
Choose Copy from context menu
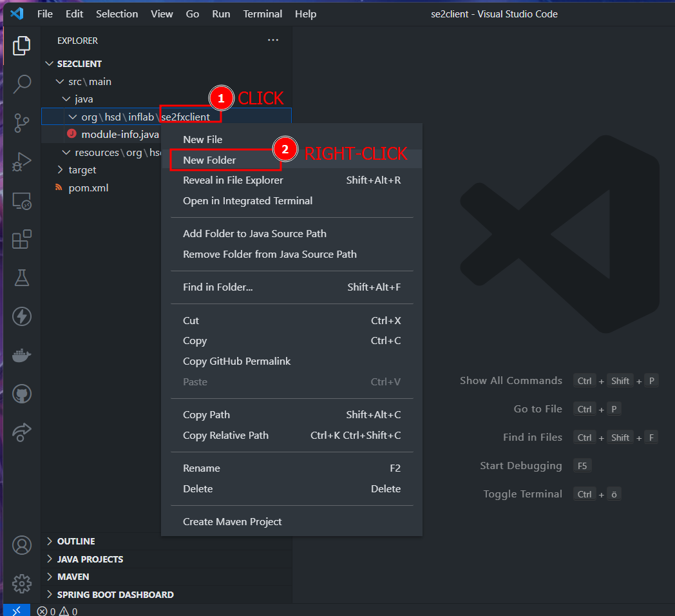[x=291, y=341]
